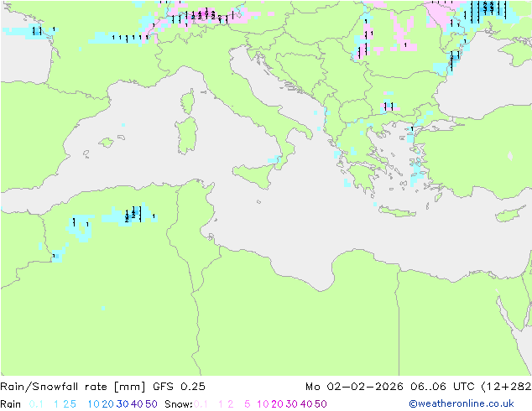
Task: Click the "GFS 0.25" model label
Action: click(x=179, y=386)
